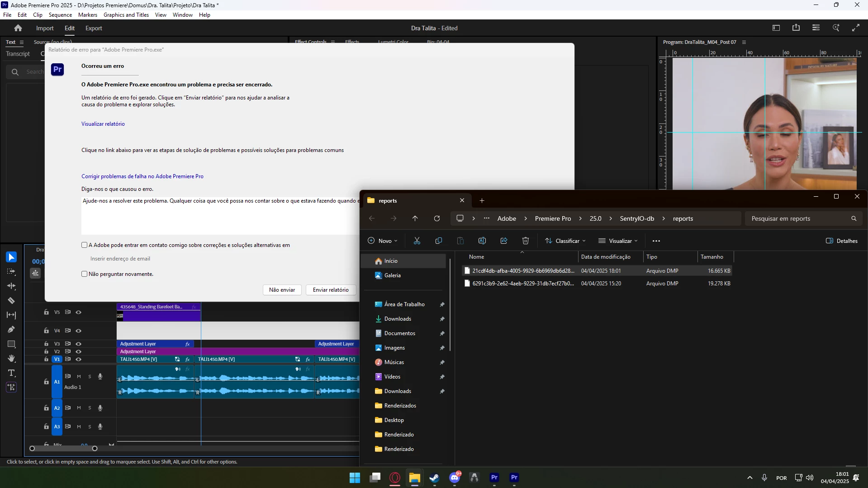Image resolution: width=868 pixels, height=488 pixels.
Task: Check 'Não perguntar novamente' checkbox
Action: click(84, 274)
